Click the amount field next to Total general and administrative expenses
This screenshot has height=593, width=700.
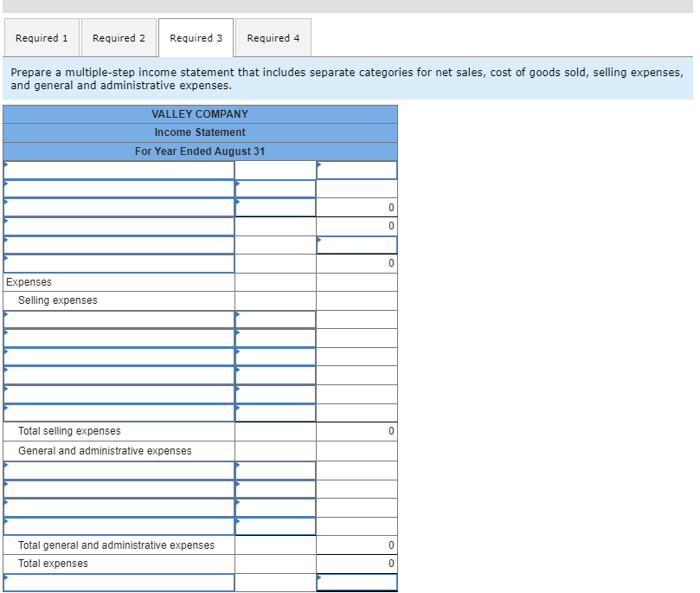tap(356, 545)
